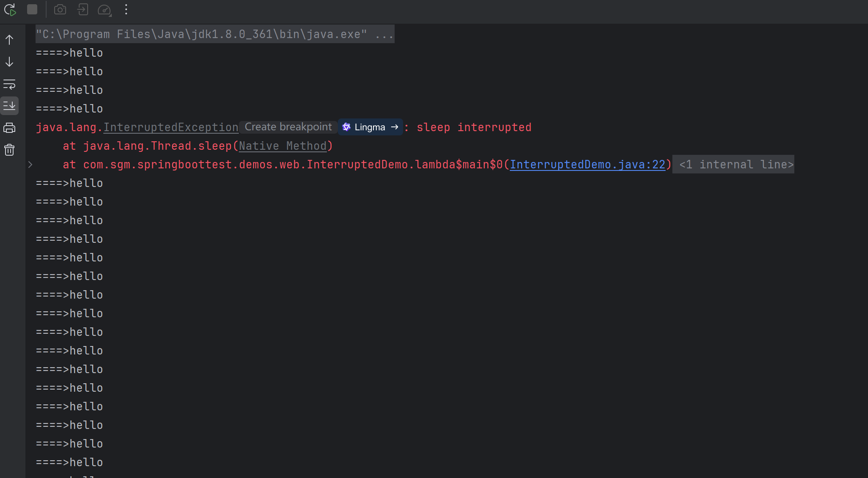Viewport: 868px width, 478px height.
Task: Expand the folded stack trace chevron
Action: tap(30, 165)
